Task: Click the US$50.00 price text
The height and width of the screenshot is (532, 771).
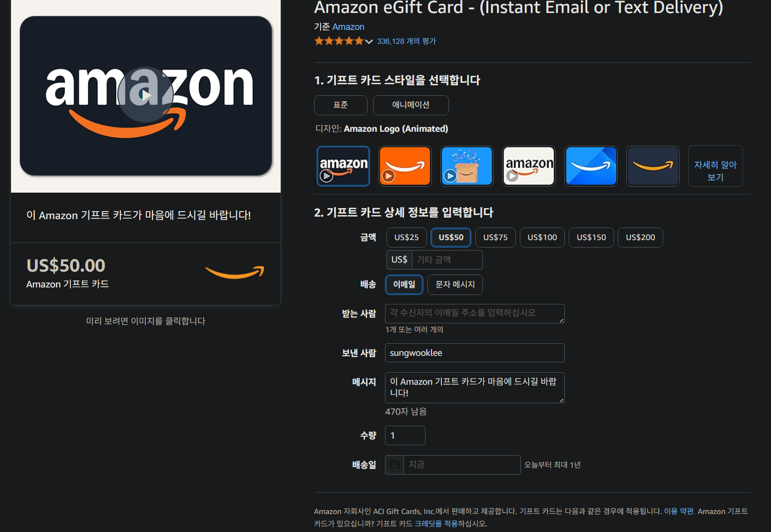Action: (66, 266)
